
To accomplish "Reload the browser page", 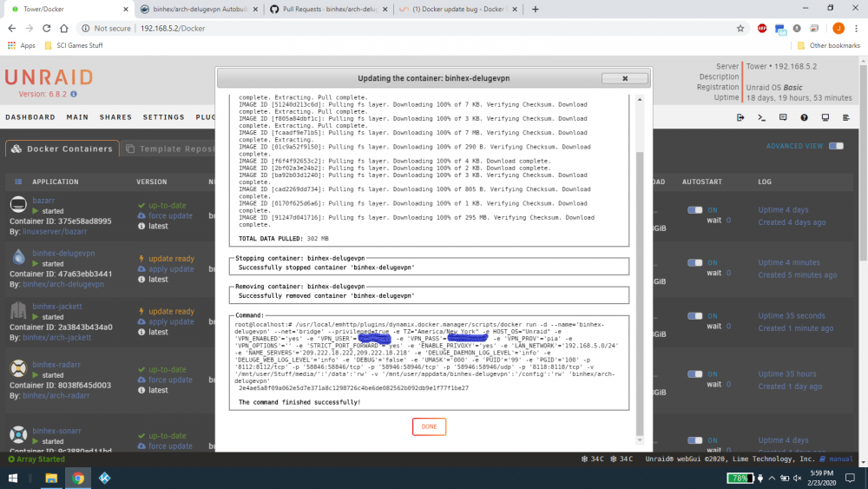I will point(47,29).
